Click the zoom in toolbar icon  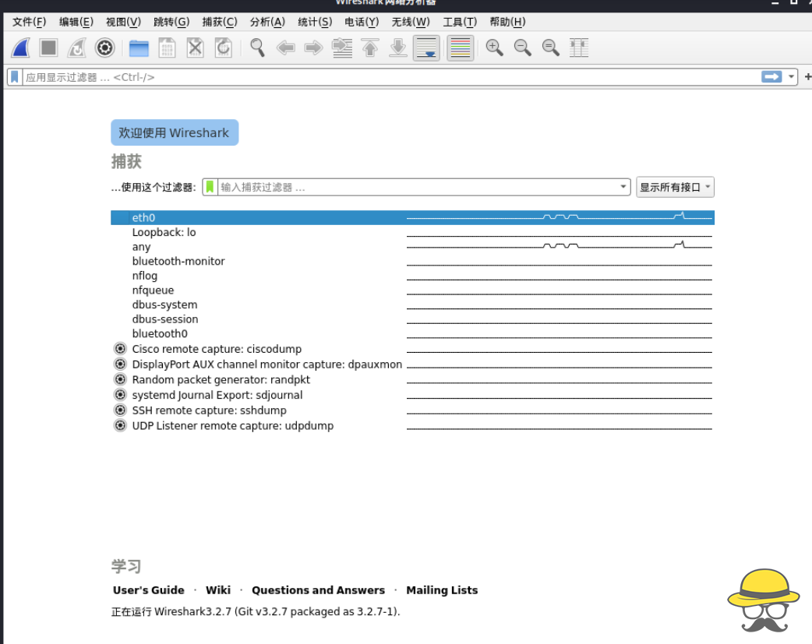click(x=494, y=48)
